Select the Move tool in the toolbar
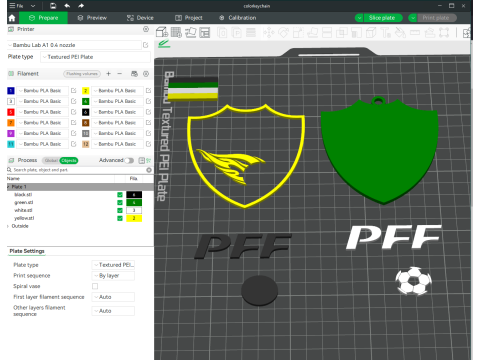 (x=269, y=33)
